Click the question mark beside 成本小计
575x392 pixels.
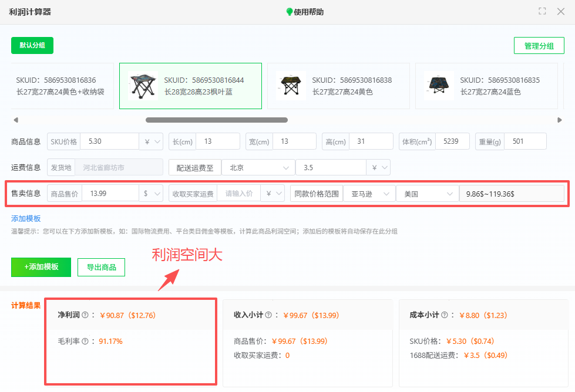tap(444, 315)
